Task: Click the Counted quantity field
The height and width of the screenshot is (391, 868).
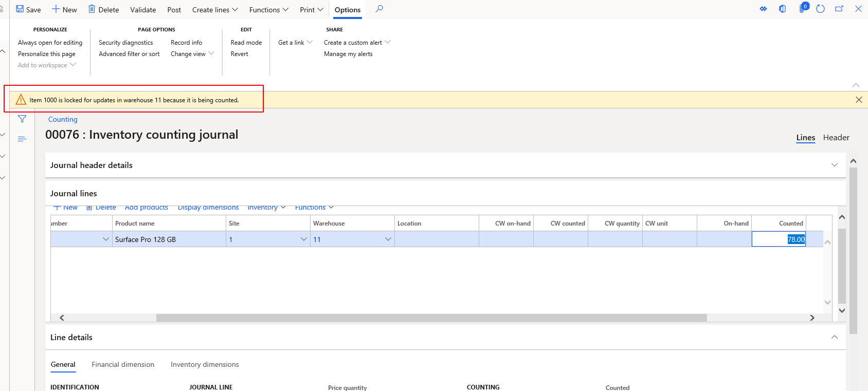Action: pos(779,239)
